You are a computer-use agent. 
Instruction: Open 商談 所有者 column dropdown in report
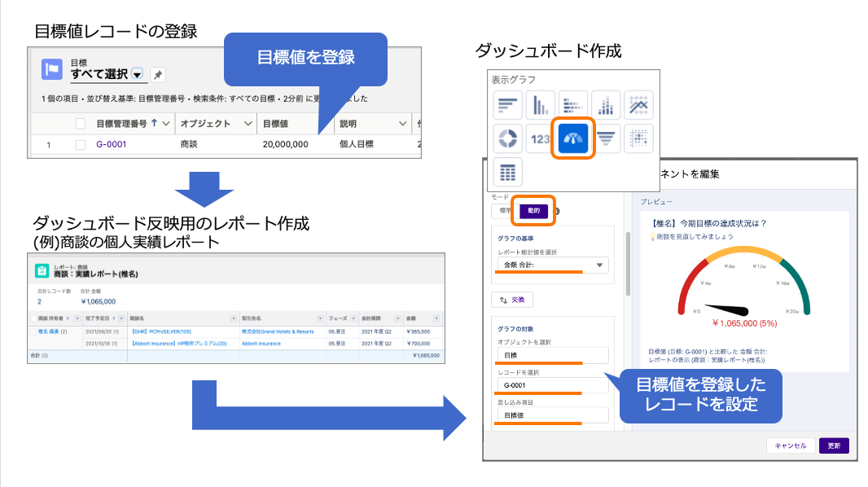(x=77, y=318)
